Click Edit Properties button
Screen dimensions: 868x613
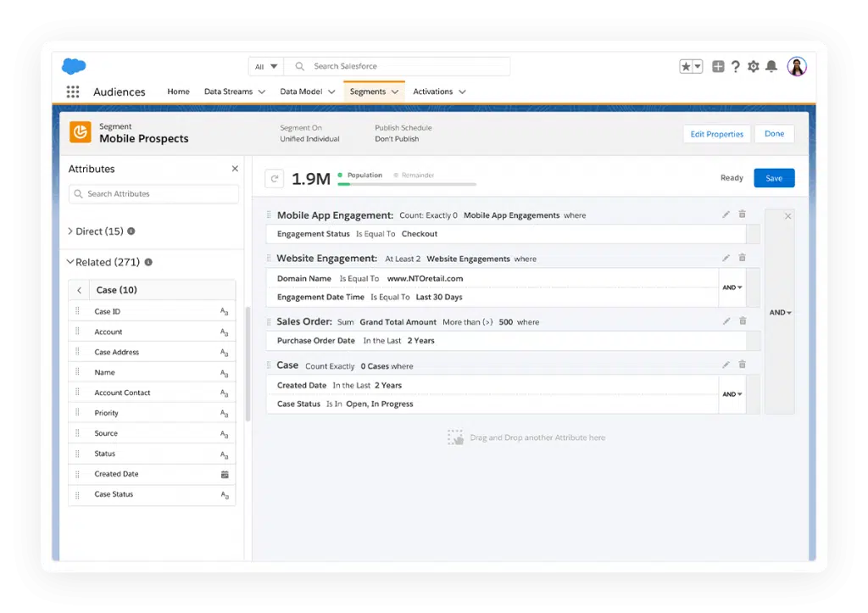716,134
